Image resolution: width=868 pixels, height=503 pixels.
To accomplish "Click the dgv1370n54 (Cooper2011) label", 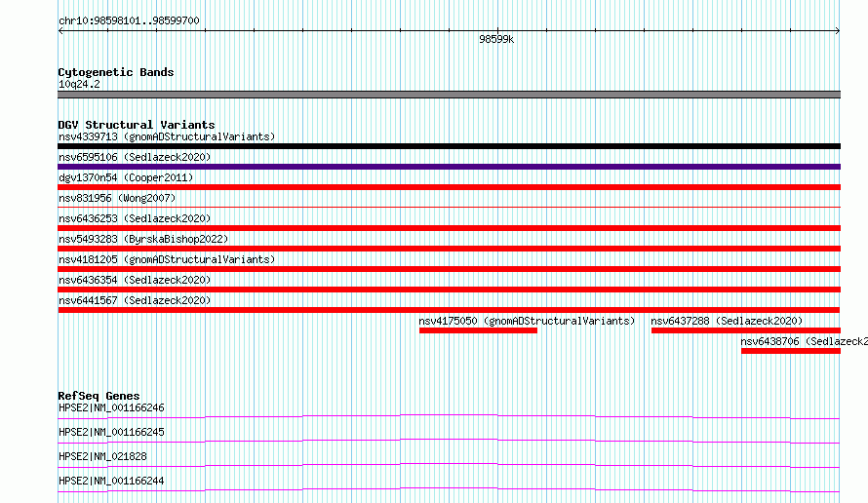I will point(126,177).
